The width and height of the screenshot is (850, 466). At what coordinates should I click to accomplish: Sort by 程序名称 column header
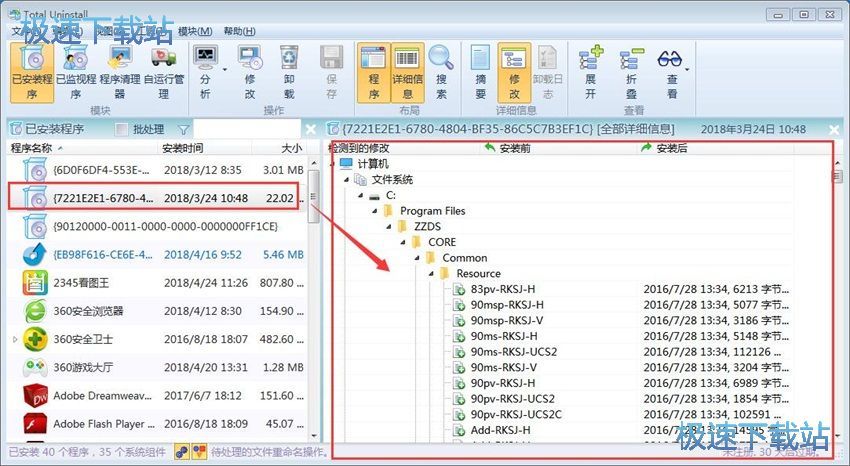tap(82, 148)
